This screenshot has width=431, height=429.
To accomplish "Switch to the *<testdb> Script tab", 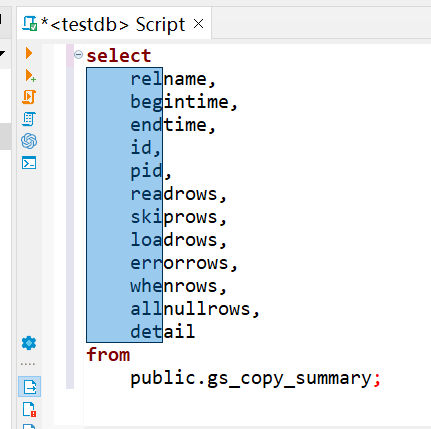I will 113,24.
